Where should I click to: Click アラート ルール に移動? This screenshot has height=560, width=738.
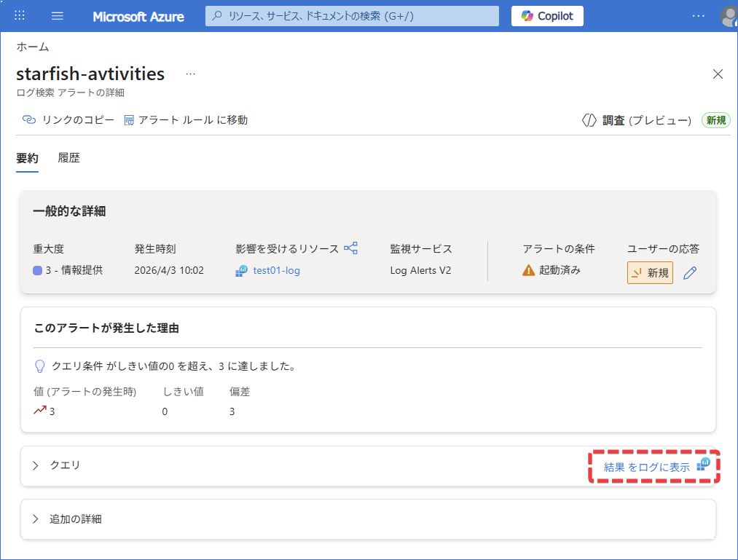click(186, 120)
